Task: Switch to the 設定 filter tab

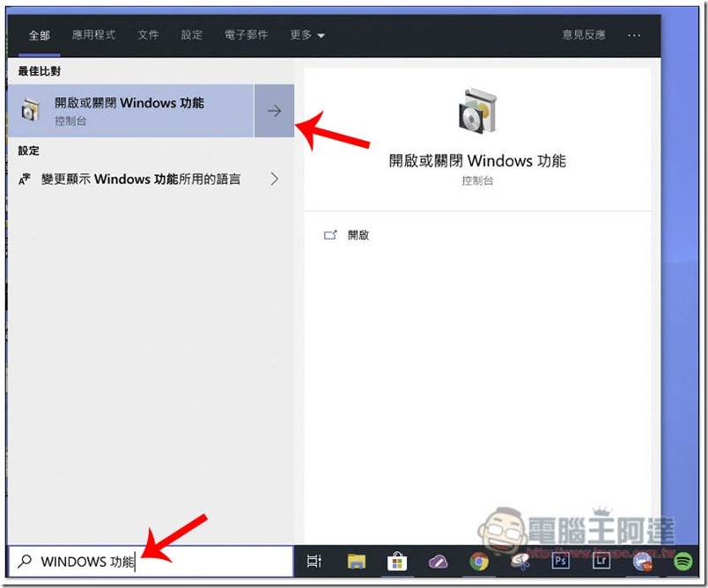Action: 191,34
